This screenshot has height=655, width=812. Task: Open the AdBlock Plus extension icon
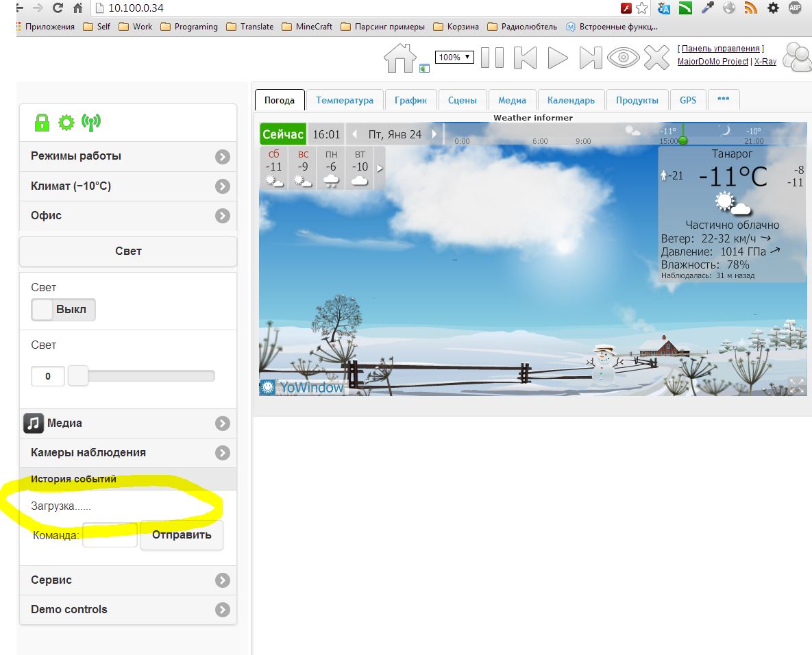(794, 8)
